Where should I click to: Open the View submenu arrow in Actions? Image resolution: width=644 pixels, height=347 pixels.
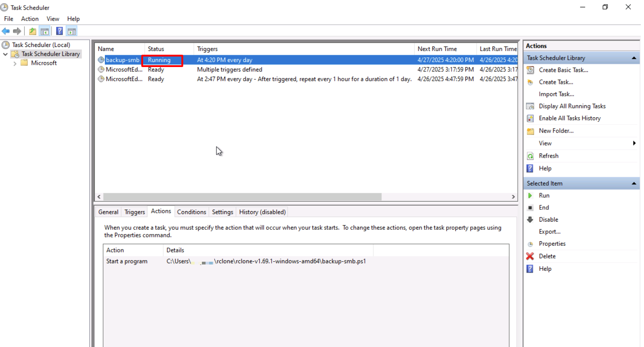pyautogui.click(x=634, y=143)
